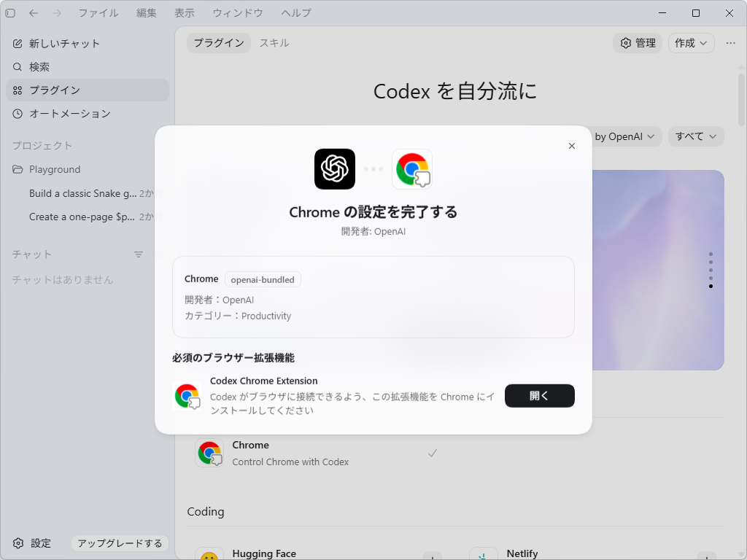This screenshot has width=747, height=560.
Task: Close the Chrome setup dialog
Action: tap(572, 146)
